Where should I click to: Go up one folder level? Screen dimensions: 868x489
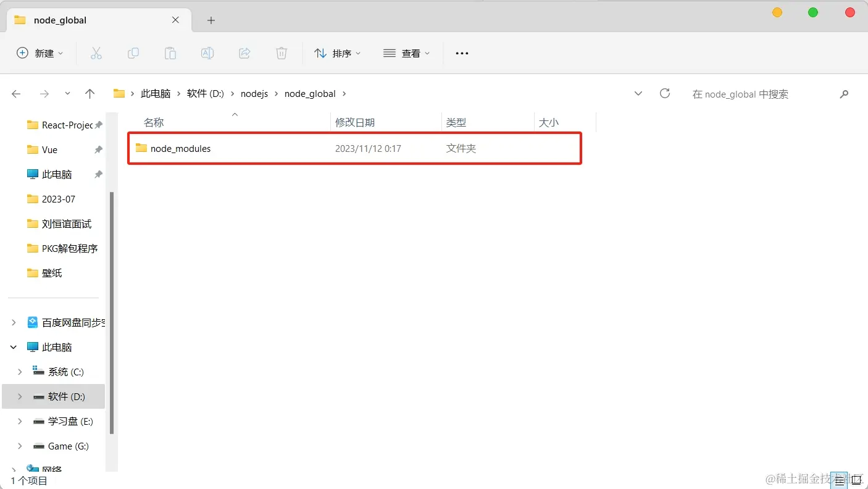coord(90,94)
